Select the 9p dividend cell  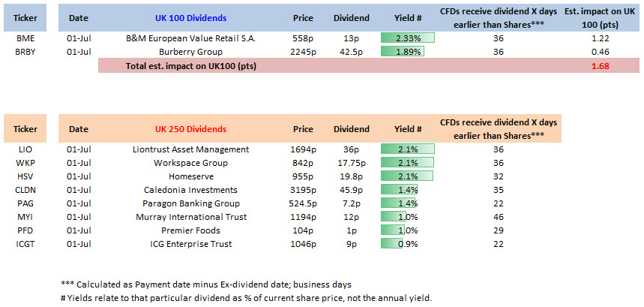point(351,244)
